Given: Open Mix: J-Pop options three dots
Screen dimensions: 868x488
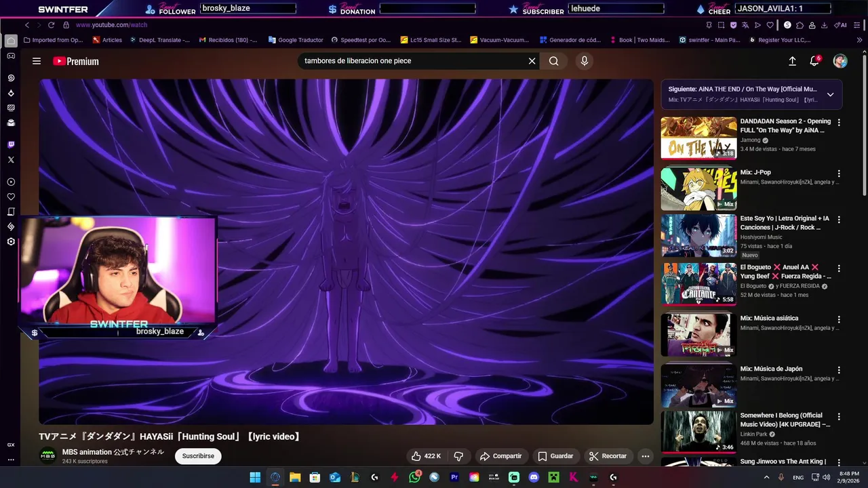Looking at the screenshot, I should coord(839,174).
